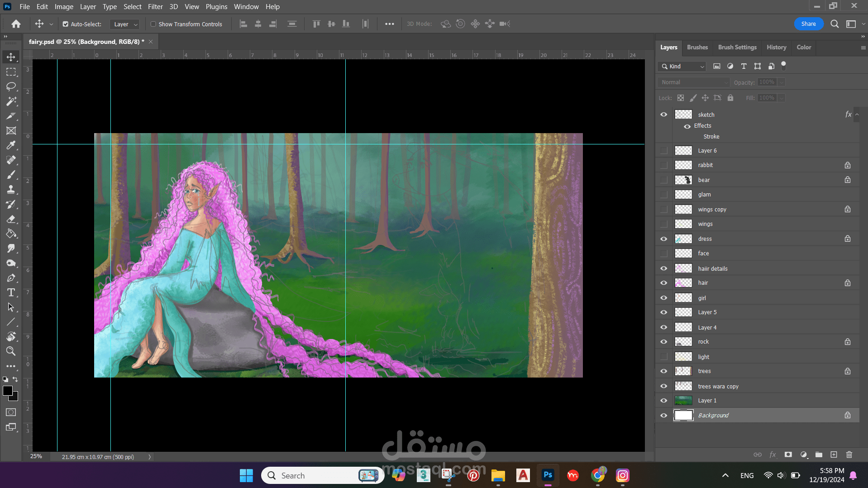Click the foreground color swatch
This screenshot has width=868, height=488.
pyautogui.click(x=8, y=391)
